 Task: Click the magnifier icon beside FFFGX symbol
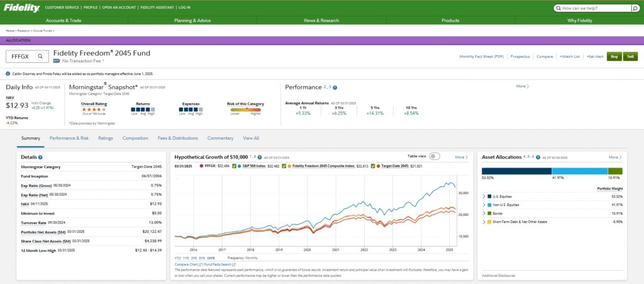[x=40, y=57]
